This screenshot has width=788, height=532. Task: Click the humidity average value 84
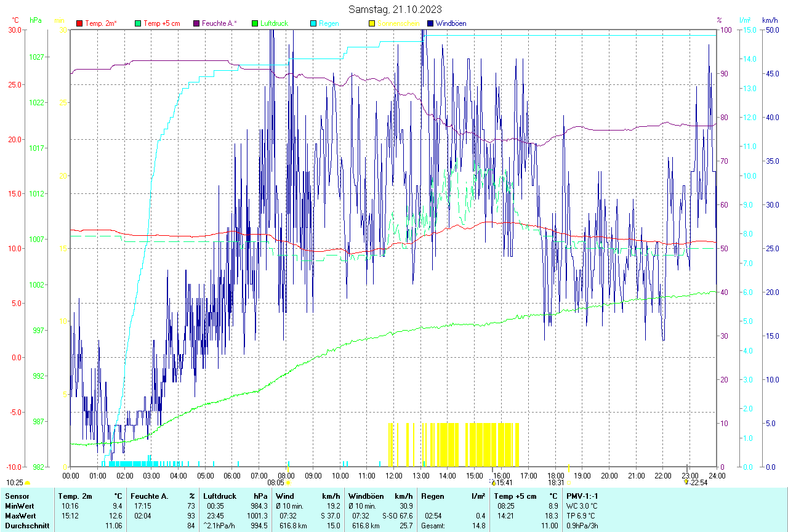click(191, 526)
